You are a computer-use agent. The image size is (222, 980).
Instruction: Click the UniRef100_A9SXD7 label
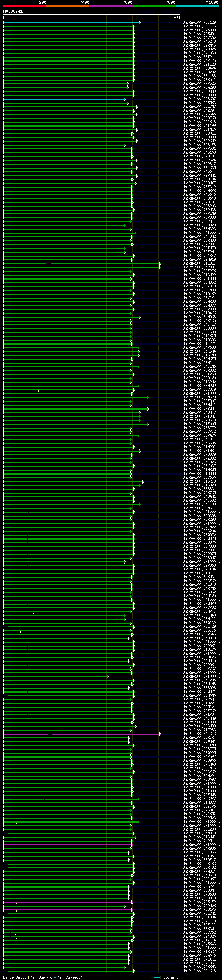tap(199, 99)
